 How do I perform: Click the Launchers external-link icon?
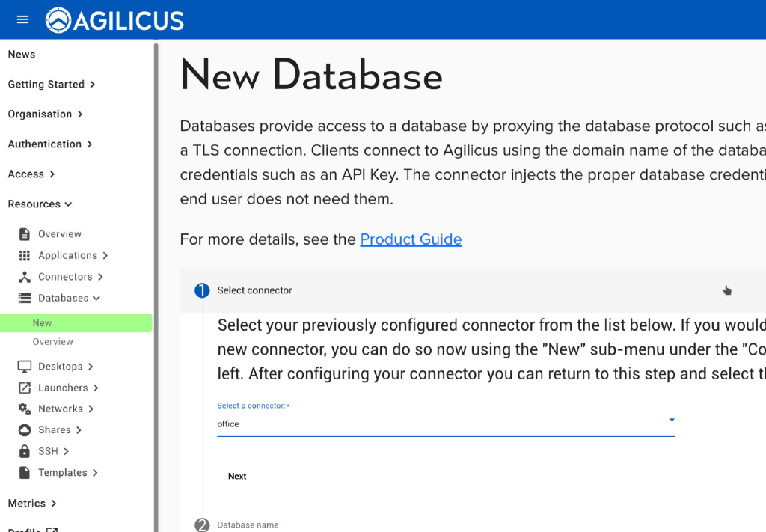(25, 388)
